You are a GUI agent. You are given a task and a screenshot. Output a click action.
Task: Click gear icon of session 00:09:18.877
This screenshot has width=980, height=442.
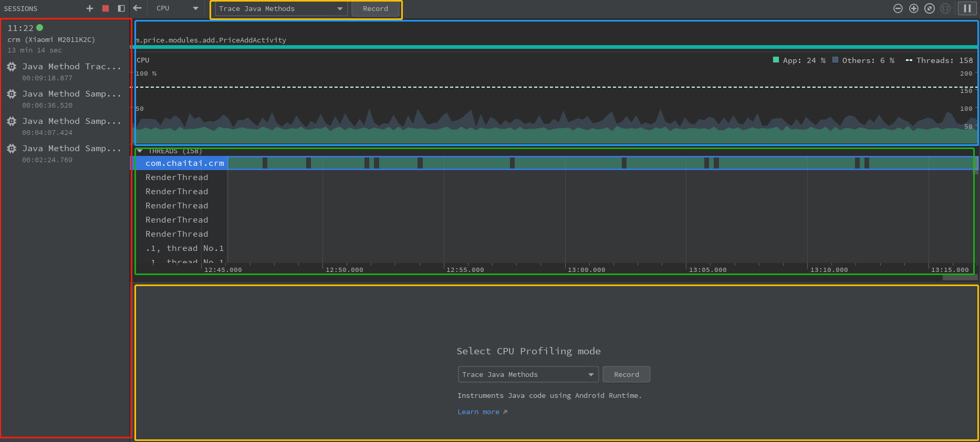pyautogui.click(x=12, y=67)
